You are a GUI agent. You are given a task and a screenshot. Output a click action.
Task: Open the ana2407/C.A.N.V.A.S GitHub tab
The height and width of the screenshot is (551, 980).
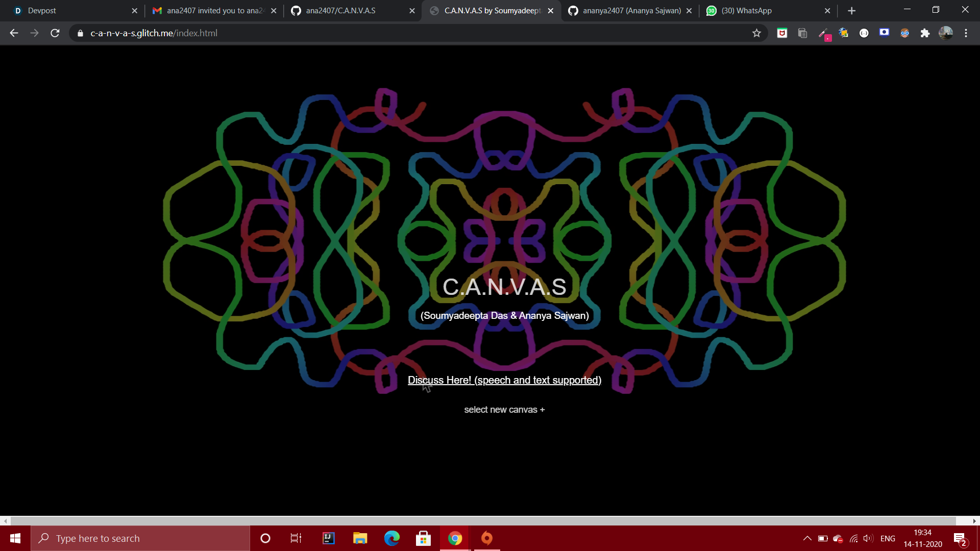[347, 11]
